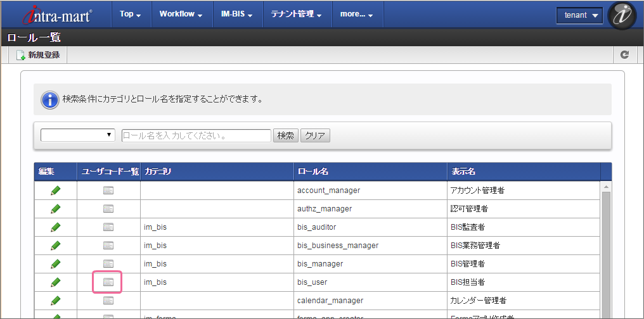Viewport: 644px width, 319px height.
Task: Expand the more... navigation menu
Action: pyautogui.click(x=357, y=14)
